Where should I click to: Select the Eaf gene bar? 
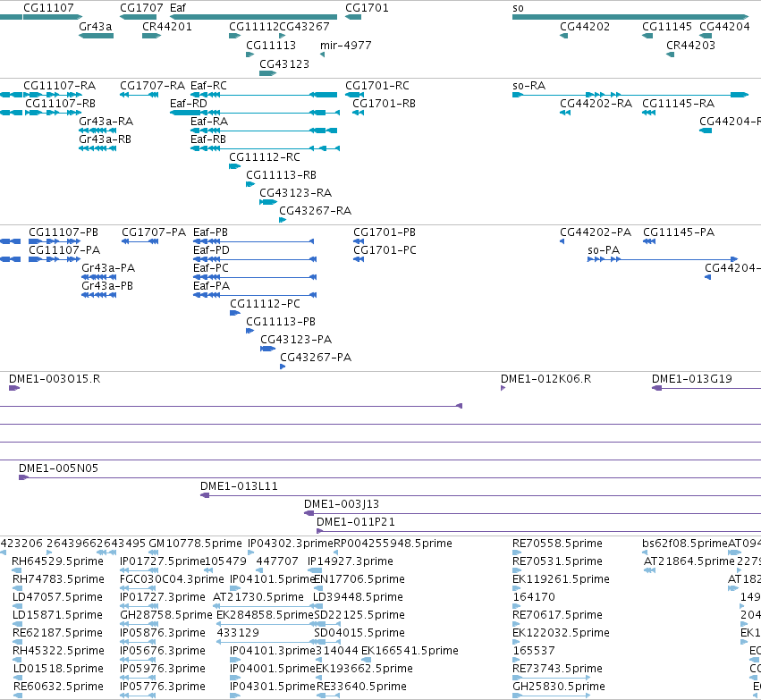(x=253, y=17)
